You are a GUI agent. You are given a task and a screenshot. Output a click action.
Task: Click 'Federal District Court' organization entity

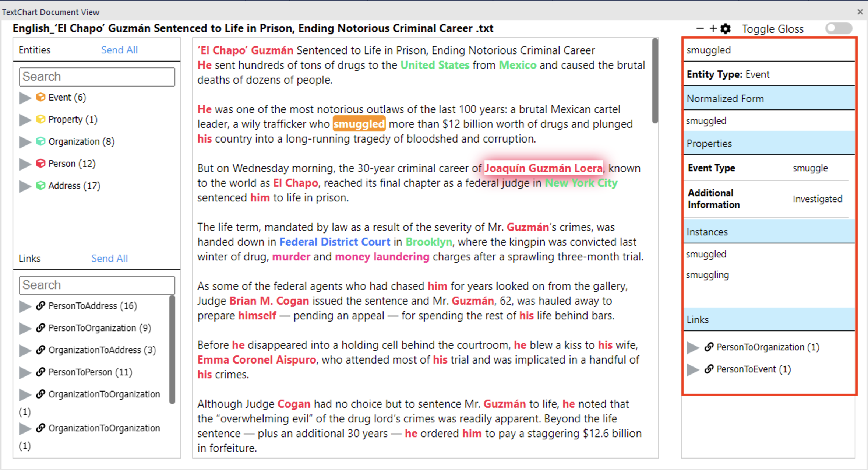tap(335, 242)
